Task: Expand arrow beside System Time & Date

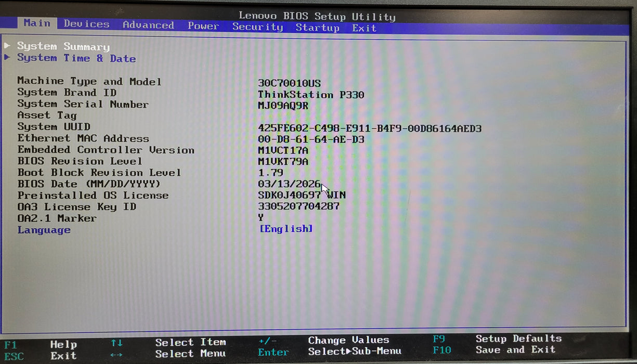Action: click(7, 57)
